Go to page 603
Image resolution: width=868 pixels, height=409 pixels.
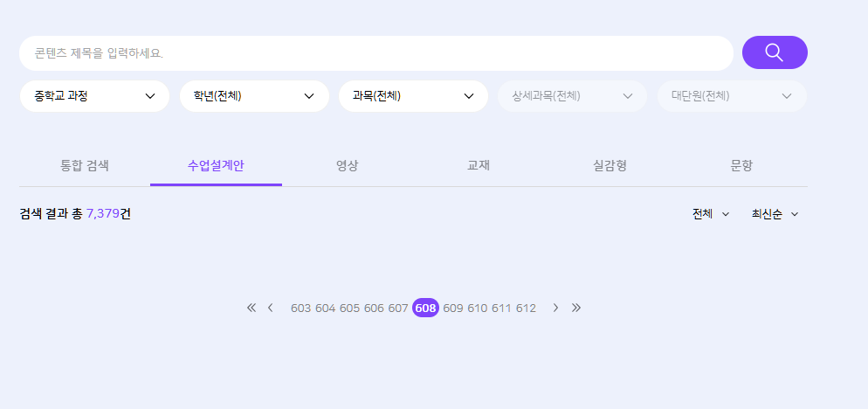click(300, 308)
